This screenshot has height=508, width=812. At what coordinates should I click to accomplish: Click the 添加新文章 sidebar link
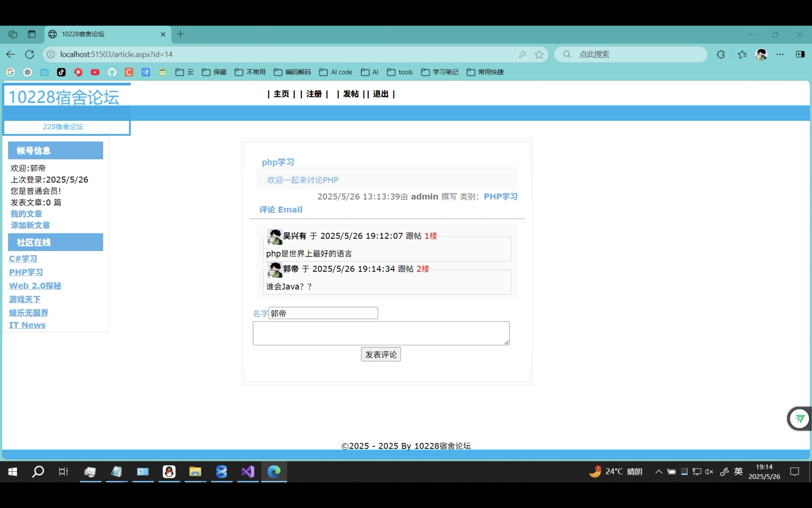click(30, 226)
